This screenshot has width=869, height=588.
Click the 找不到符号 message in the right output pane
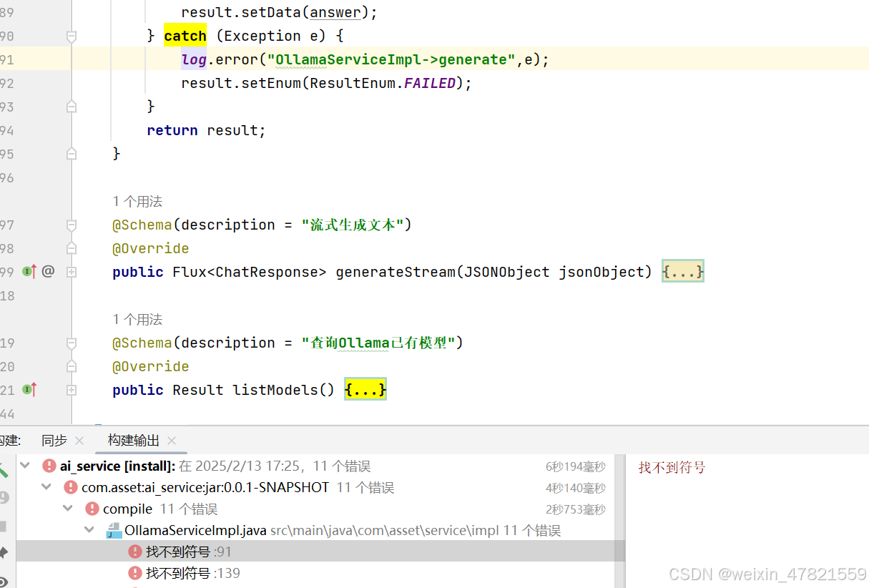tap(672, 467)
